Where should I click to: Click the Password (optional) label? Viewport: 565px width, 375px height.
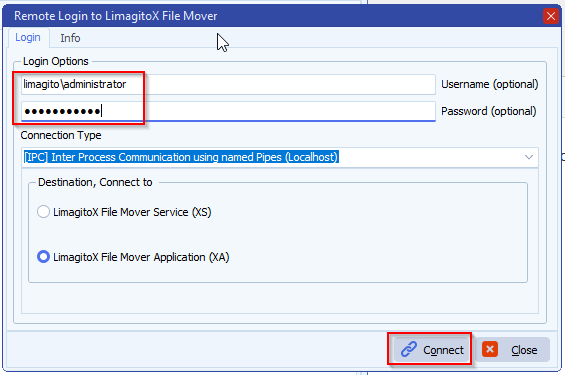pyautogui.click(x=489, y=111)
